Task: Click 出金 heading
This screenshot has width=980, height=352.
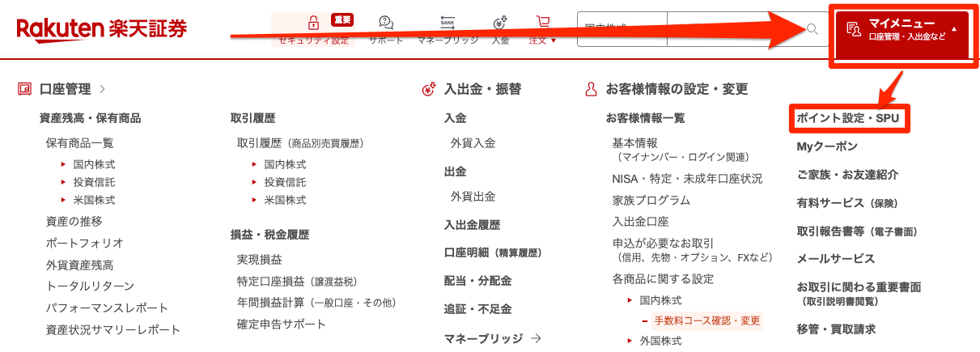Action: tap(456, 172)
